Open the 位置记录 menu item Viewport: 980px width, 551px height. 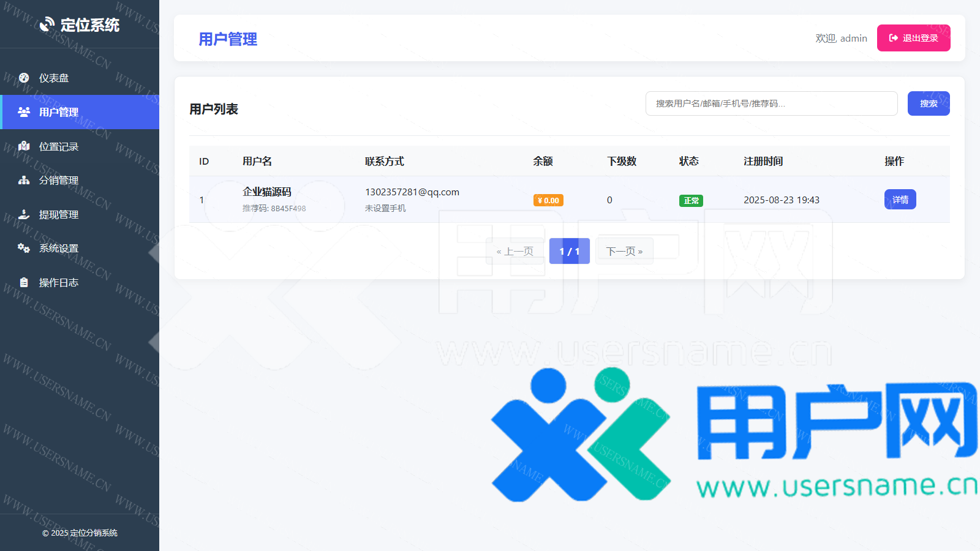[x=59, y=147]
